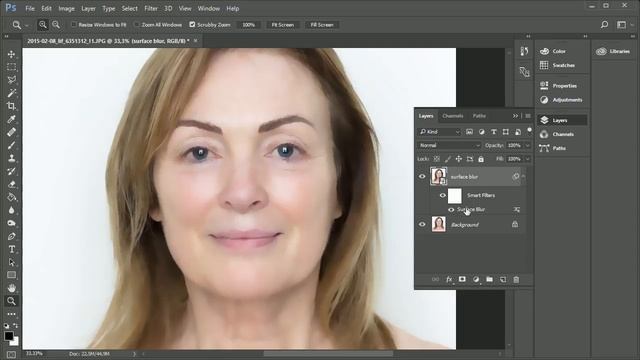Select the Path Selection tool
Screen dimensions: 640x360
11,262
